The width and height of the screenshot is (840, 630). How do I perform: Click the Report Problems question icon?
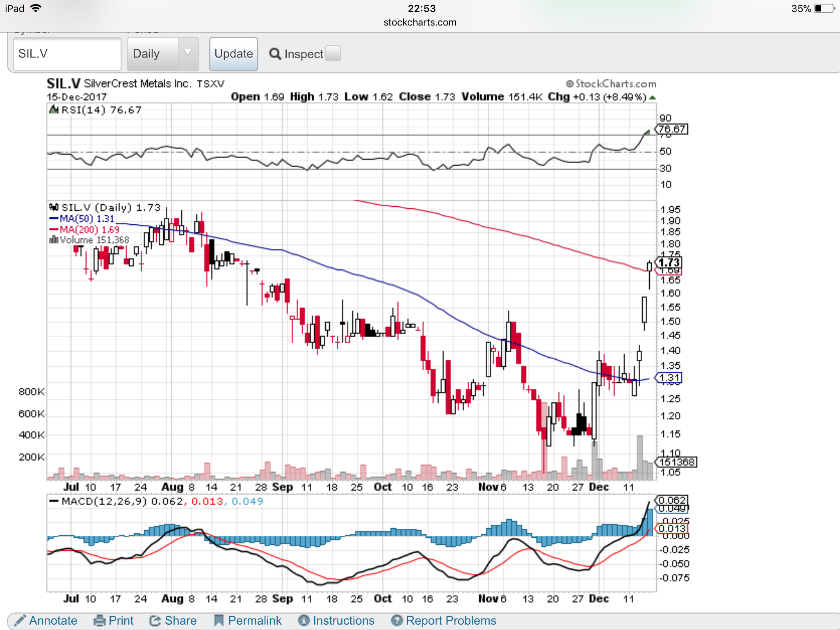pos(397,621)
